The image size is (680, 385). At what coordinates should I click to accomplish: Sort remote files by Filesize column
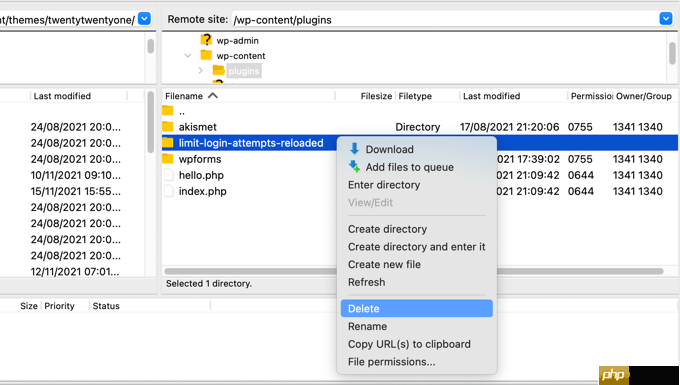click(x=376, y=96)
